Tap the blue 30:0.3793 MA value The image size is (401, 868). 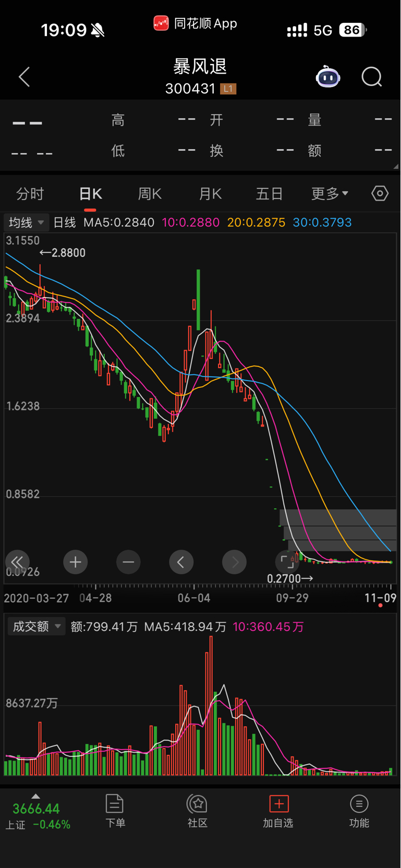[322, 223]
